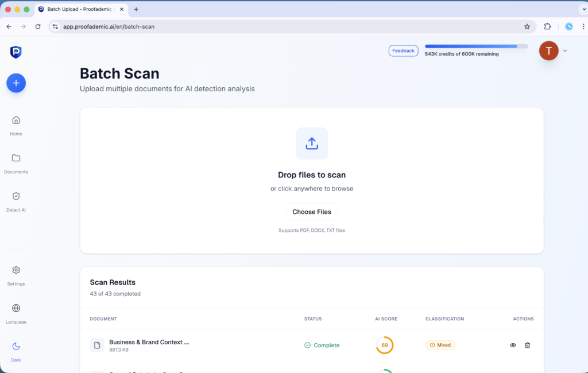Open Settings in the sidebar
This screenshot has height=373, width=588.
(16, 276)
